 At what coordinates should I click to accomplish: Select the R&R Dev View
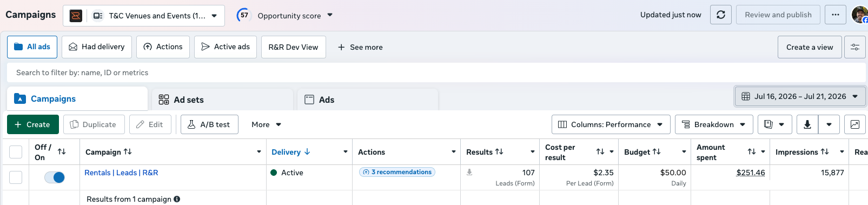(x=293, y=47)
